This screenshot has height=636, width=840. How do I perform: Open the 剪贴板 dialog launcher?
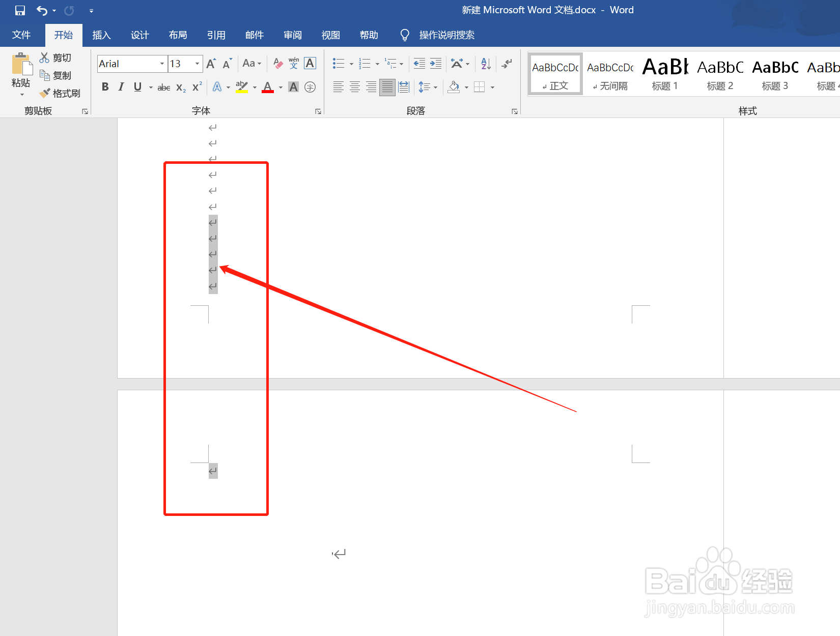(85, 111)
